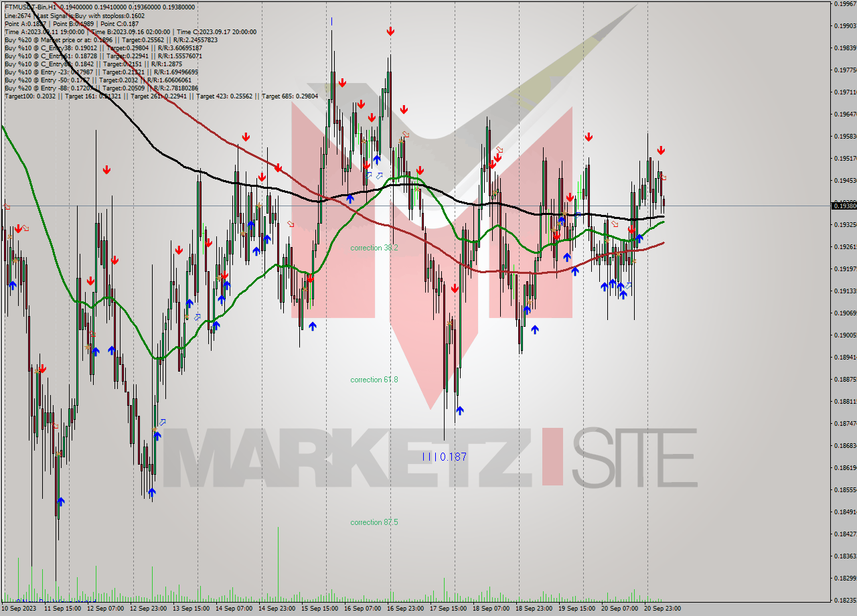Click the 0.18875 price scale label
This screenshot has height=616, width=857.
[844, 379]
